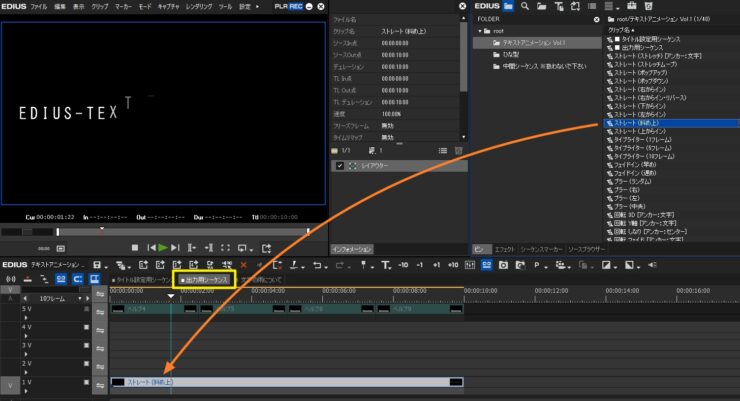
Task: Select the ひな型 folder in the tree
Action: (x=511, y=53)
